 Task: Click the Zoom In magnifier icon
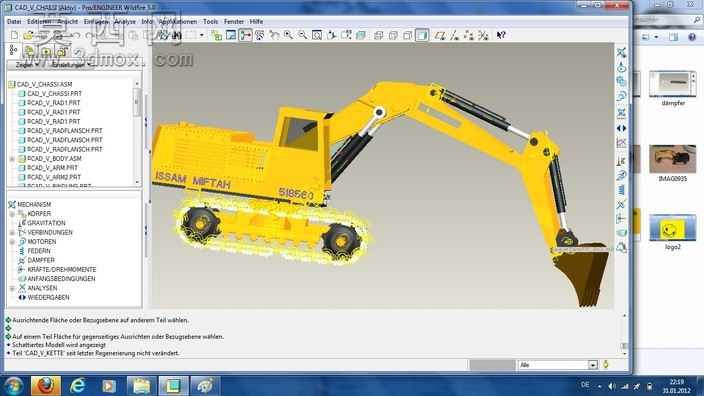click(288, 35)
